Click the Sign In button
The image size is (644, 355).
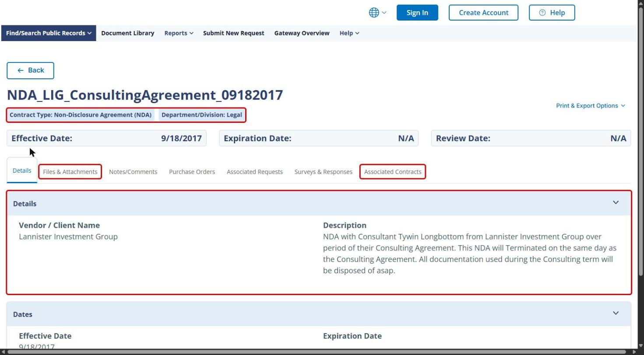(x=417, y=13)
